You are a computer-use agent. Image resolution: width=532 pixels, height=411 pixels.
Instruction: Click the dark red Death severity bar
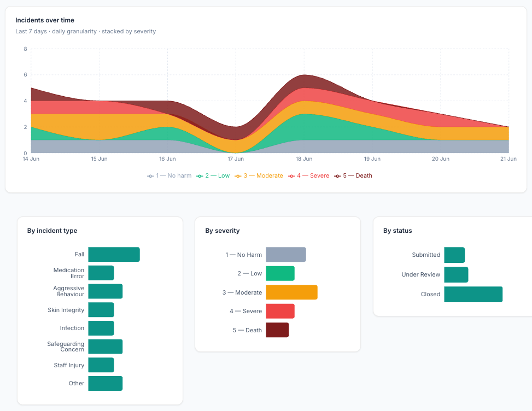[277, 330]
